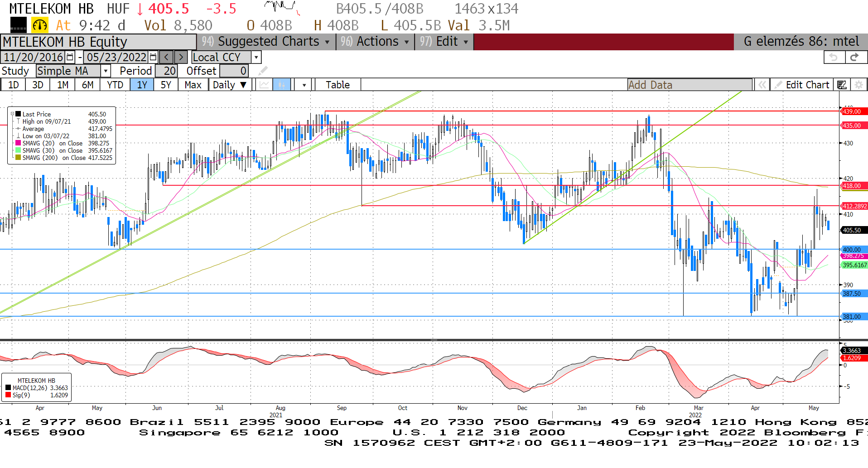Screen dimensions: 868x468
Task: Expand the Suggested Charts menu
Action: point(266,42)
